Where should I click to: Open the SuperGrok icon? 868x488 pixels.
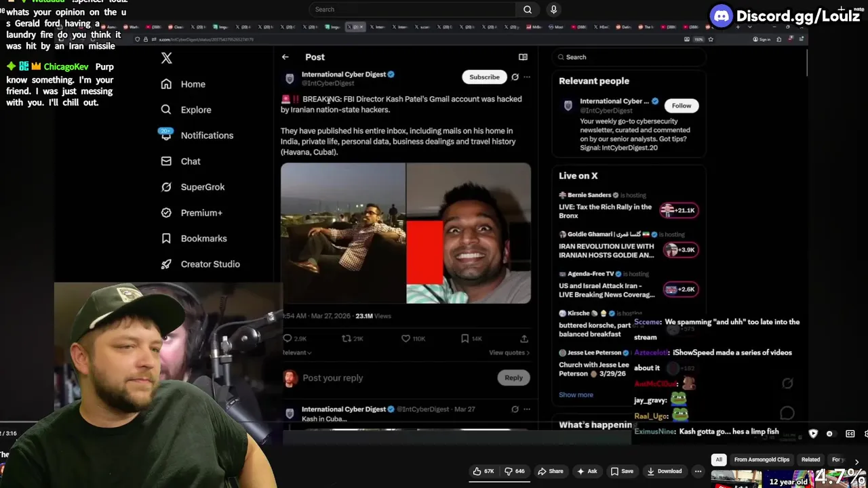pos(166,187)
